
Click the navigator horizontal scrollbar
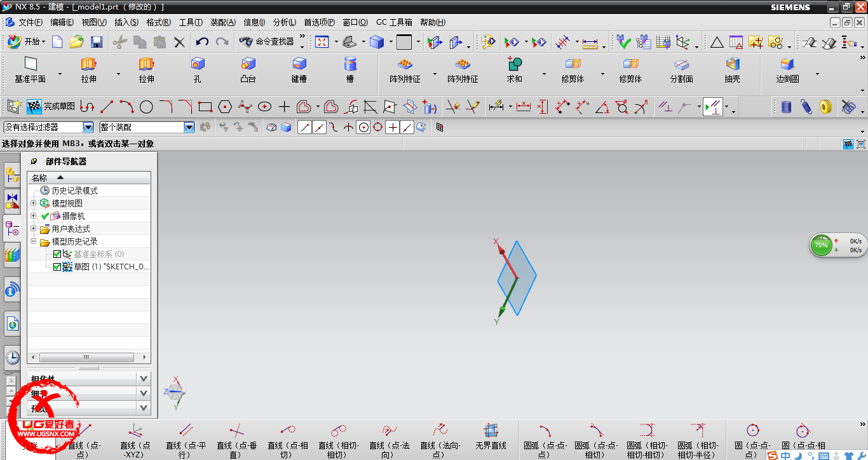(x=89, y=357)
